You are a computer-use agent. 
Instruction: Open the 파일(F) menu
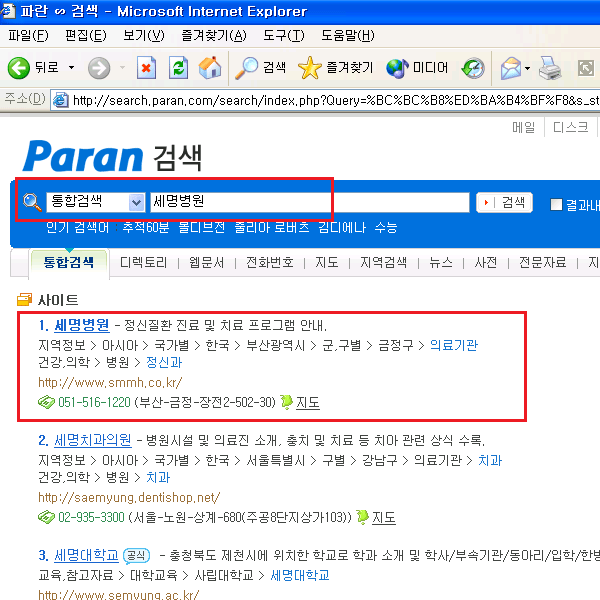(x=28, y=36)
